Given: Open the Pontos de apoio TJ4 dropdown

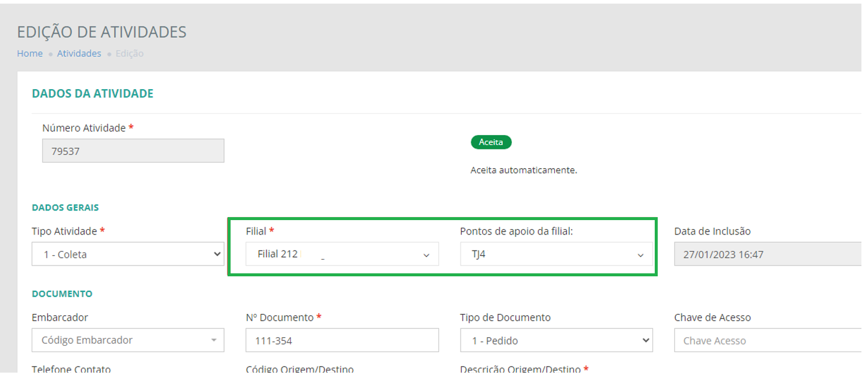Looking at the screenshot, I should point(556,254).
